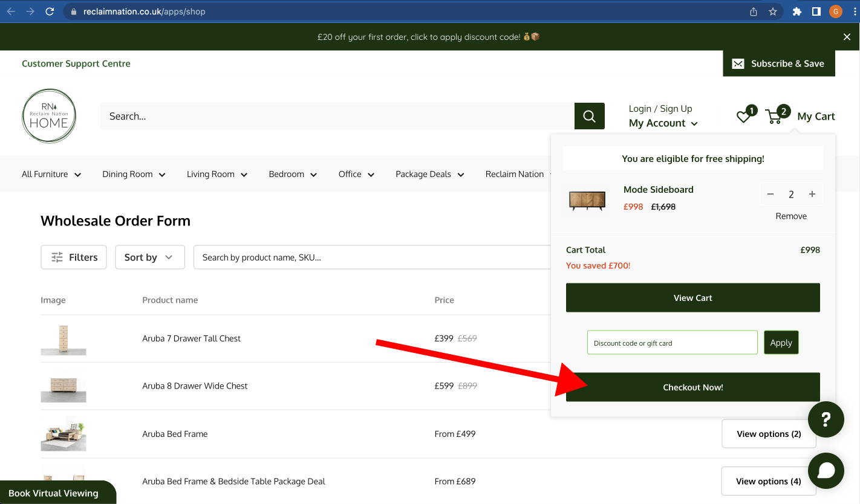The image size is (860, 504).
Task: Click the Mode Sideboard thumbnail in cart
Action: point(587,201)
